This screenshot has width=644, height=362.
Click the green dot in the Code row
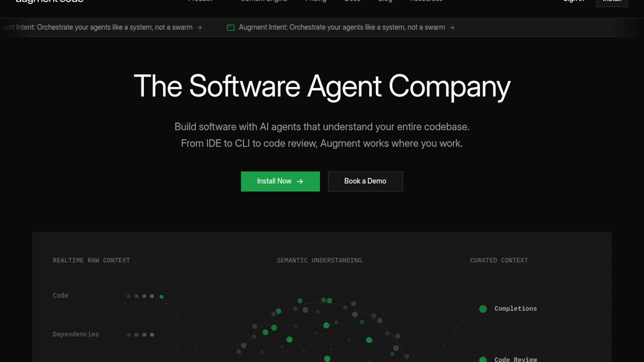click(x=161, y=297)
